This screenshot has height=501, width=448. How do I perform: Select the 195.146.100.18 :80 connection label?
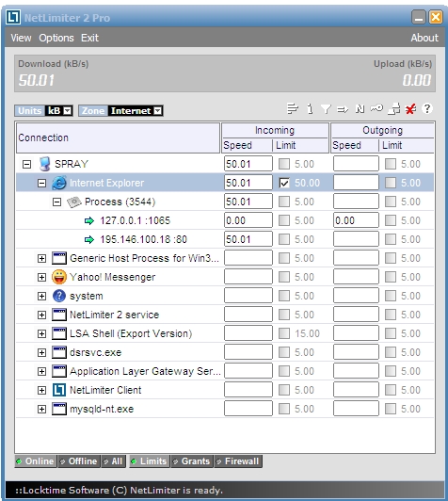pos(143,239)
